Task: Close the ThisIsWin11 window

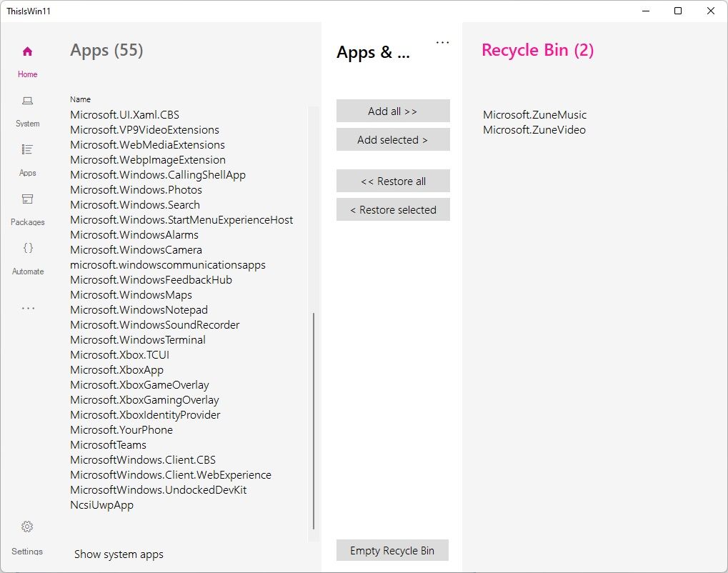Action: 710,11
